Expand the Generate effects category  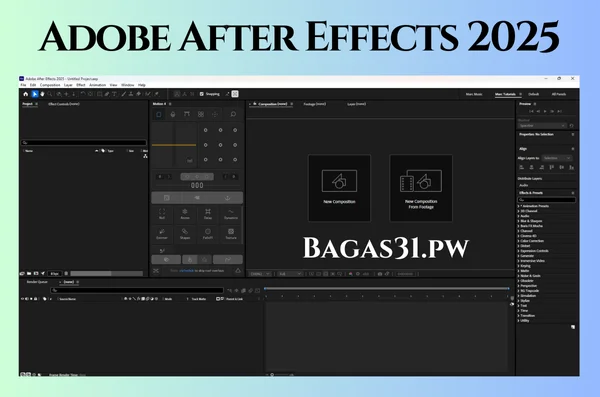click(518, 256)
